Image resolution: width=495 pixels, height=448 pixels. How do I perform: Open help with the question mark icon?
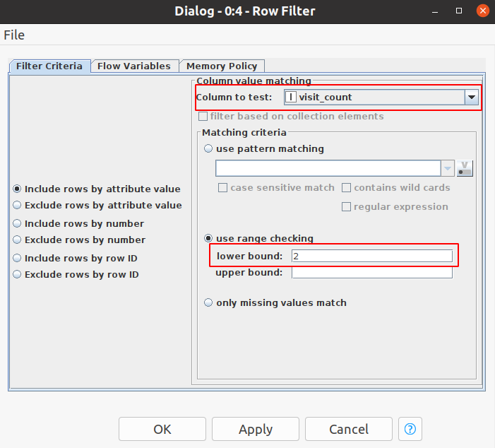point(410,429)
